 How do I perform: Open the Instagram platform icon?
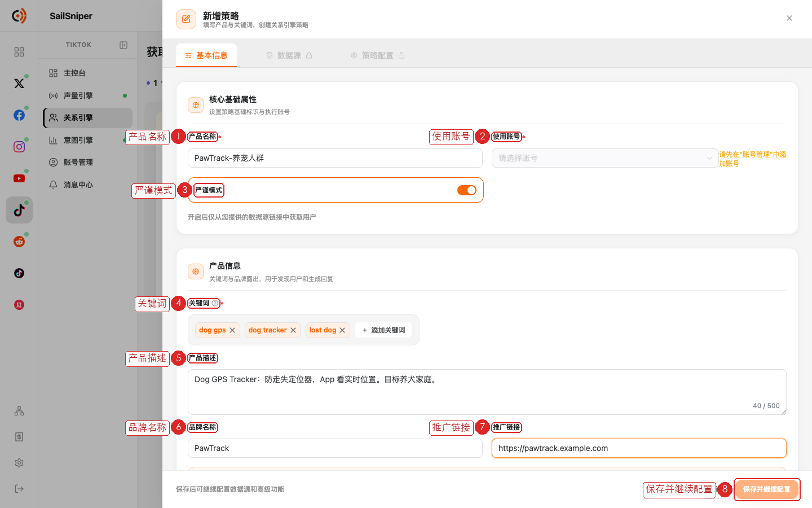point(19,147)
